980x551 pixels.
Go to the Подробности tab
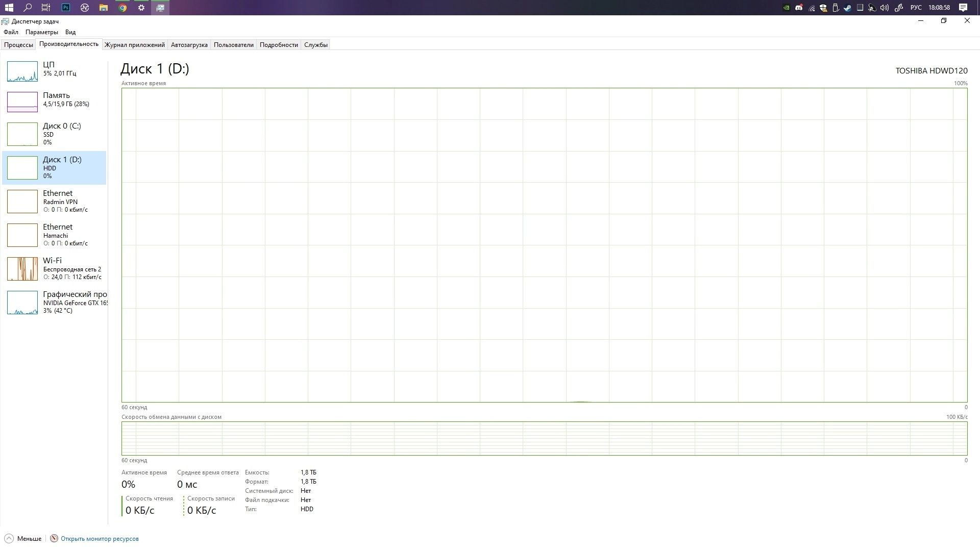(x=279, y=45)
